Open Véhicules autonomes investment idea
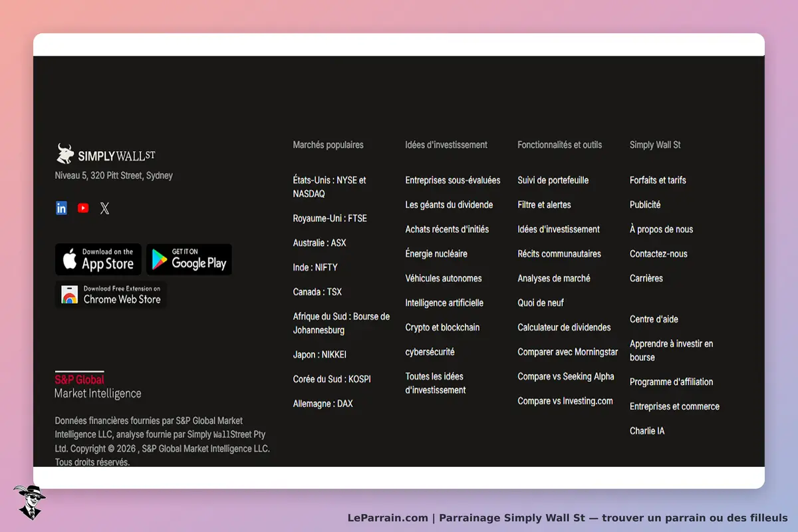Screen dimensions: 798x532 [x=444, y=279]
